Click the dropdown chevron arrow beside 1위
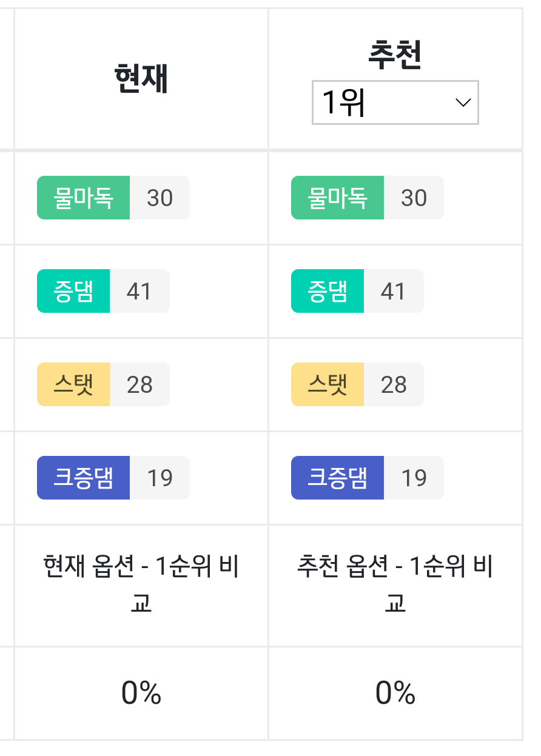541x756 pixels. [463, 102]
